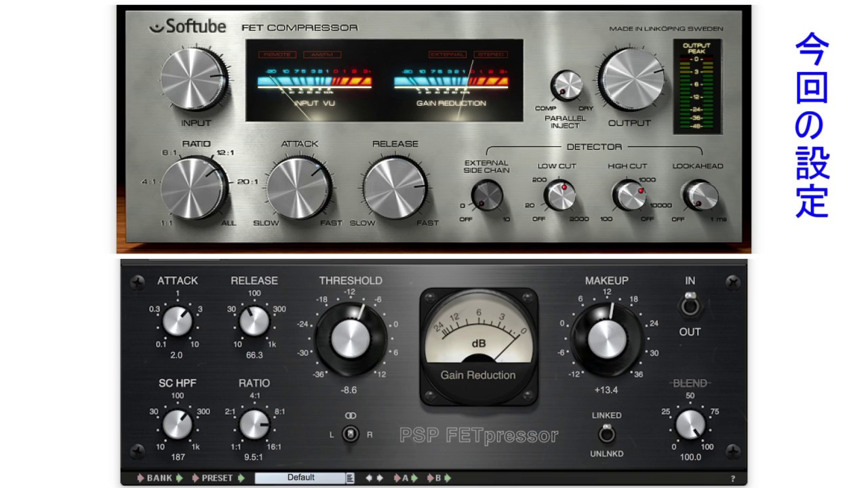Click the PSP RELEASE knob
Image resolution: width=868 pixels, height=488 pixels.
point(254,321)
